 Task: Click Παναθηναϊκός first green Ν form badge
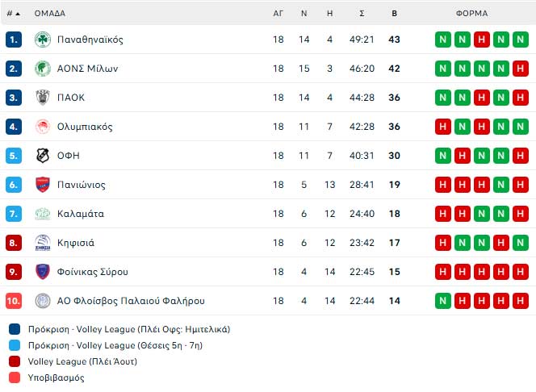click(443, 40)
